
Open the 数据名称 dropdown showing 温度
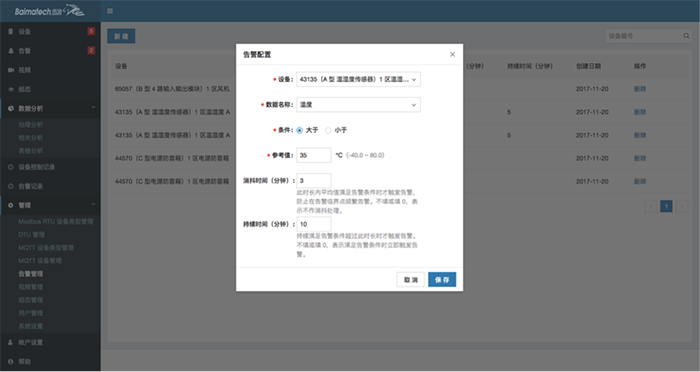[x=358, y=105]
